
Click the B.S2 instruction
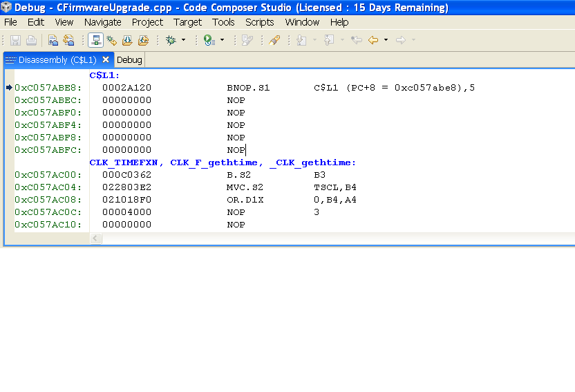point(238,175)
